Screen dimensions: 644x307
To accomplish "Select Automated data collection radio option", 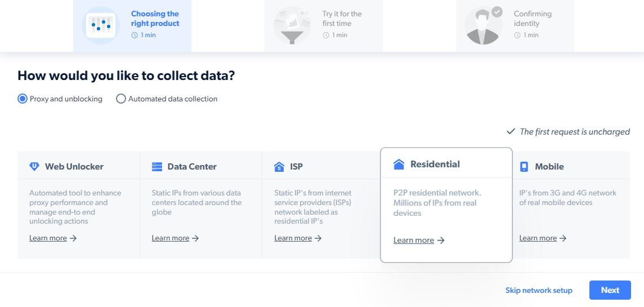I will point(121,99).
